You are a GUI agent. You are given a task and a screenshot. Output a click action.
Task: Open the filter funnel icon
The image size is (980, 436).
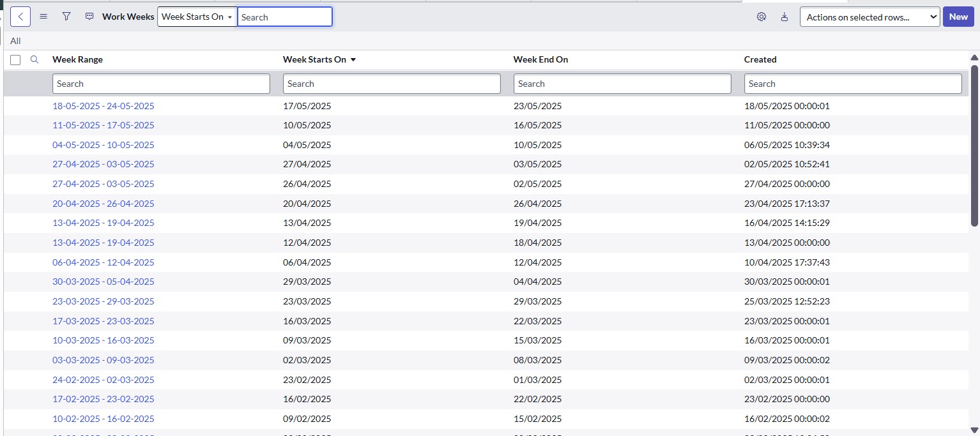coord(66,17)
